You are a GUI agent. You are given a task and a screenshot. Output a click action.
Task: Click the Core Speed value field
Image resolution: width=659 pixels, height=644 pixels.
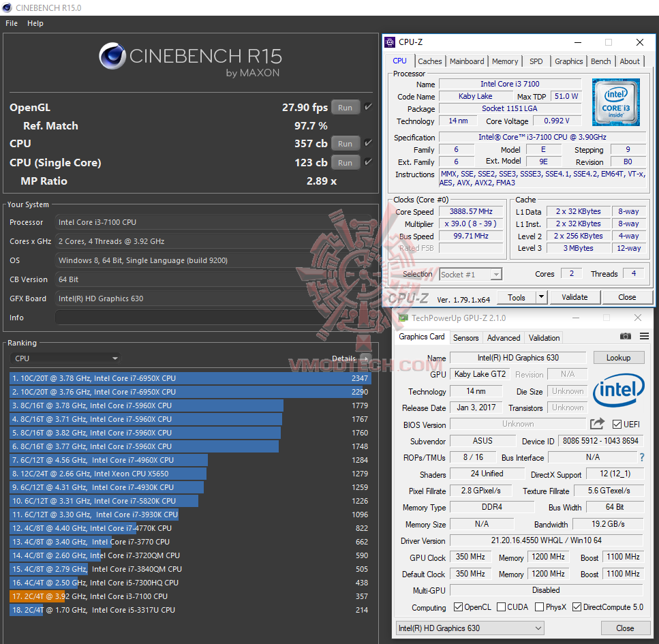[471, 211]
